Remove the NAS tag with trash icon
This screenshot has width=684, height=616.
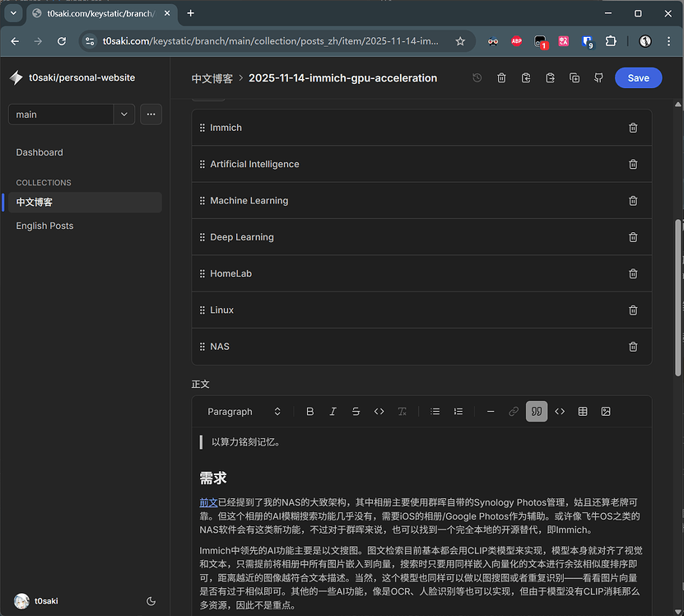[632, 347]
